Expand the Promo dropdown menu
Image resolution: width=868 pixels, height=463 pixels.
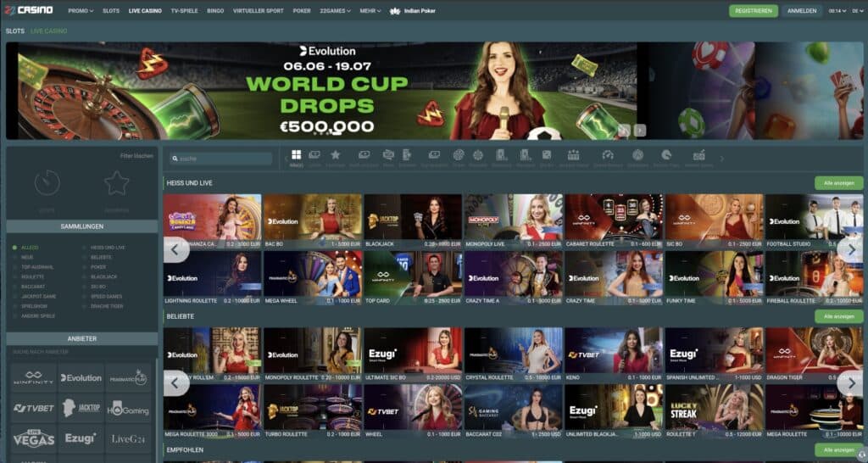[81, 11]
